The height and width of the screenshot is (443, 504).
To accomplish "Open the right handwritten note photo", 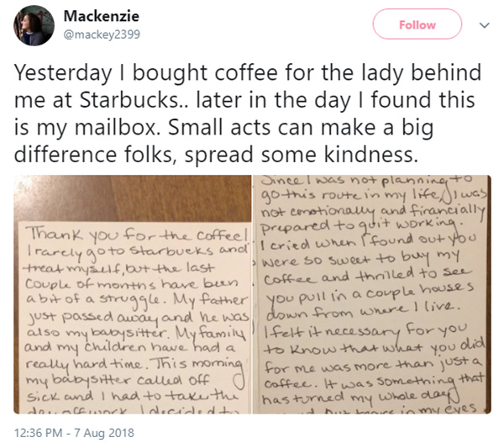I will coord(371,294).
